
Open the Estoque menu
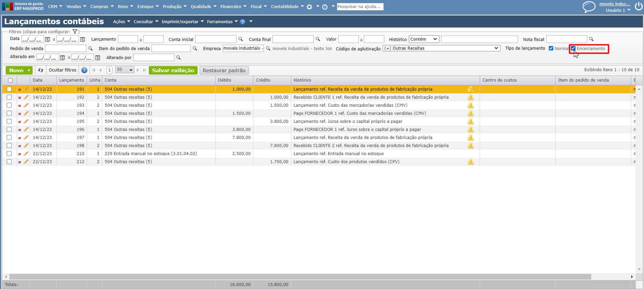(x=148, y=7)
